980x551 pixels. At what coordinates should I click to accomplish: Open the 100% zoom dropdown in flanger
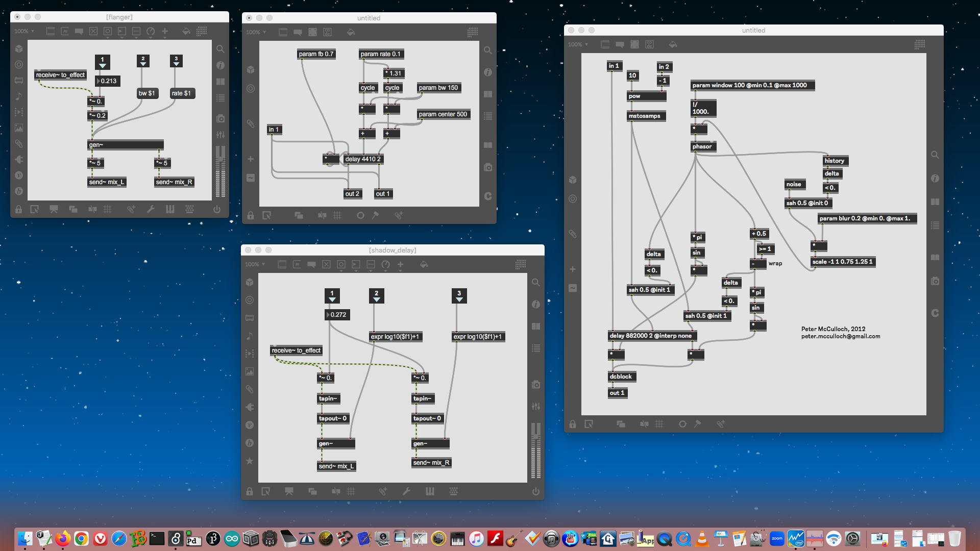click(x=24, y=31)
